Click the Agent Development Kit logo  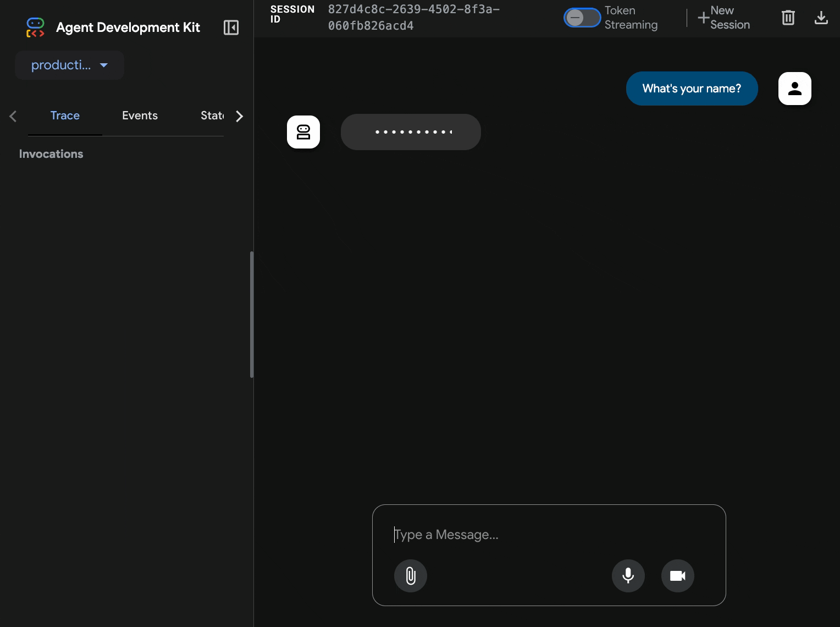(x=35, y=28)
